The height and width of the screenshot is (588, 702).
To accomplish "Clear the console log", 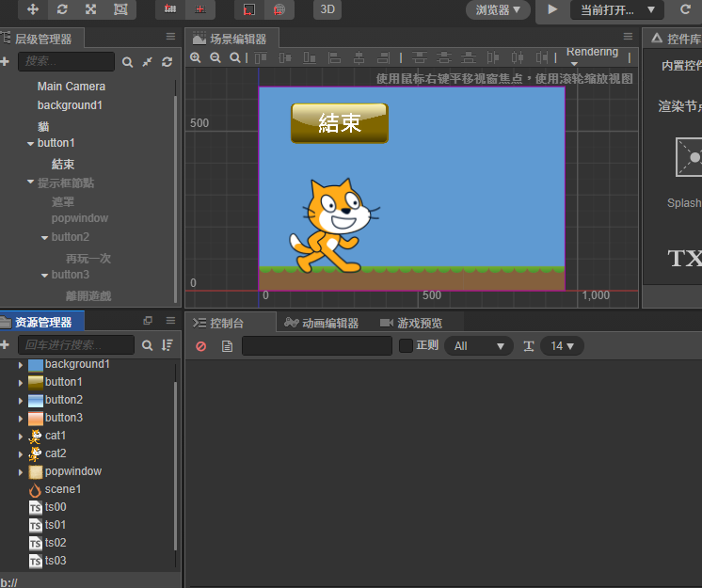I will coord(201,346).
